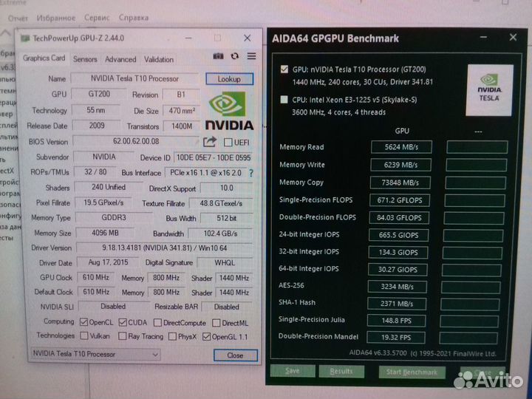
Task: Toggle the Ray Tracing checkbox
Action: tap(122, 336)
